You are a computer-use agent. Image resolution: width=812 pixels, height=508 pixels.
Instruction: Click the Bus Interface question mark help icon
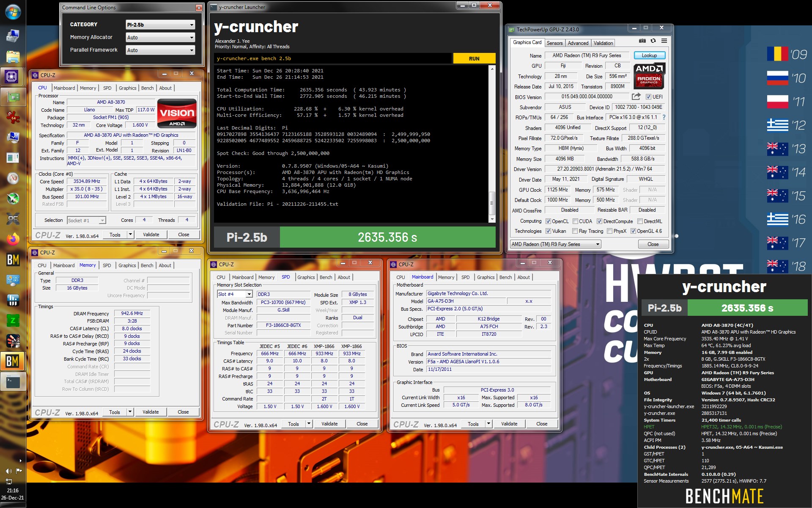tap(664, 117)
